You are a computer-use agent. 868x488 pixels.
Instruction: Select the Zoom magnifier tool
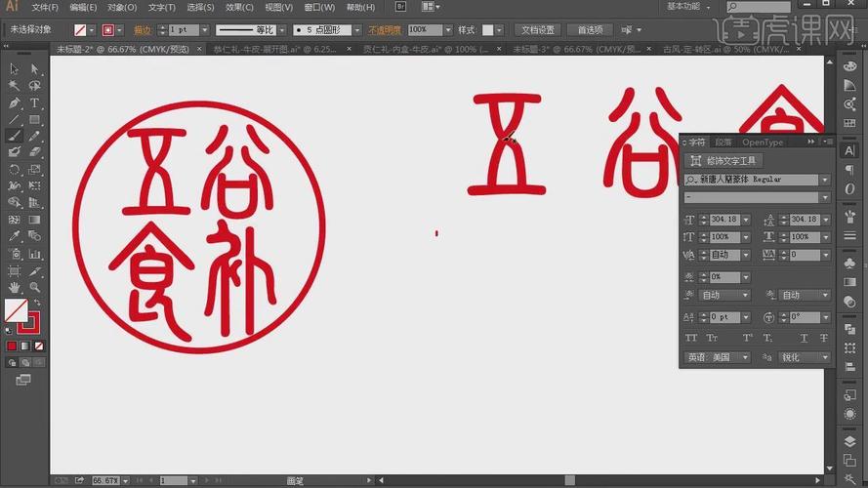click(34, 287)
